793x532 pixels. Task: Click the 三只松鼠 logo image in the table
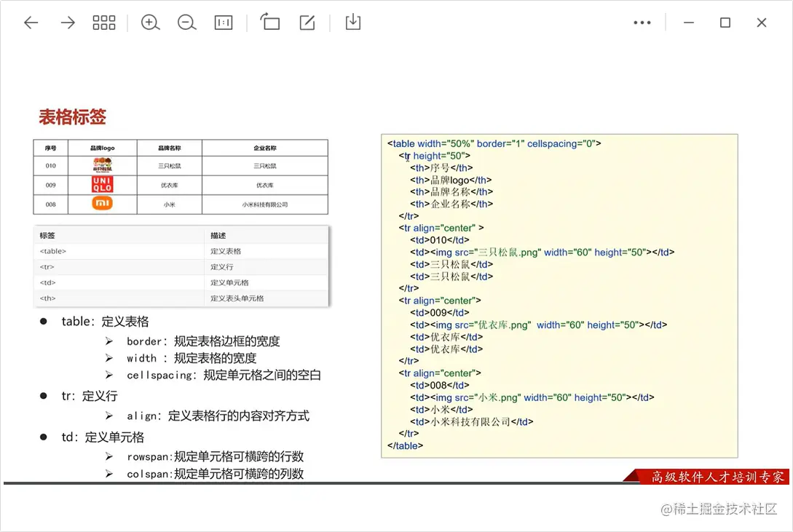coord(102,165)
